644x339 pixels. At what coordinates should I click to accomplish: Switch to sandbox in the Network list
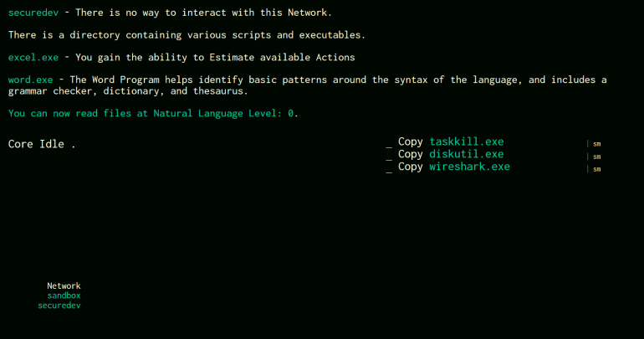point(64,295)
